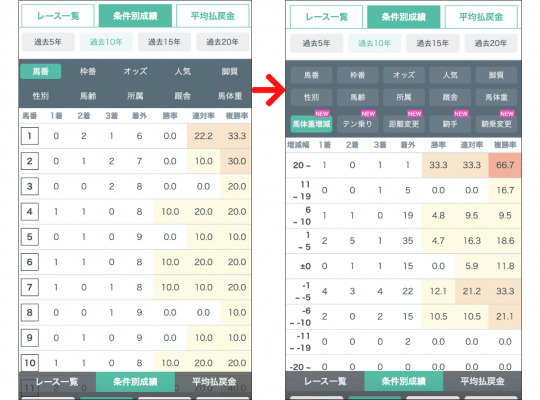Select the new テン乗り condition button

pyautogui.click(x=357, y=124)
